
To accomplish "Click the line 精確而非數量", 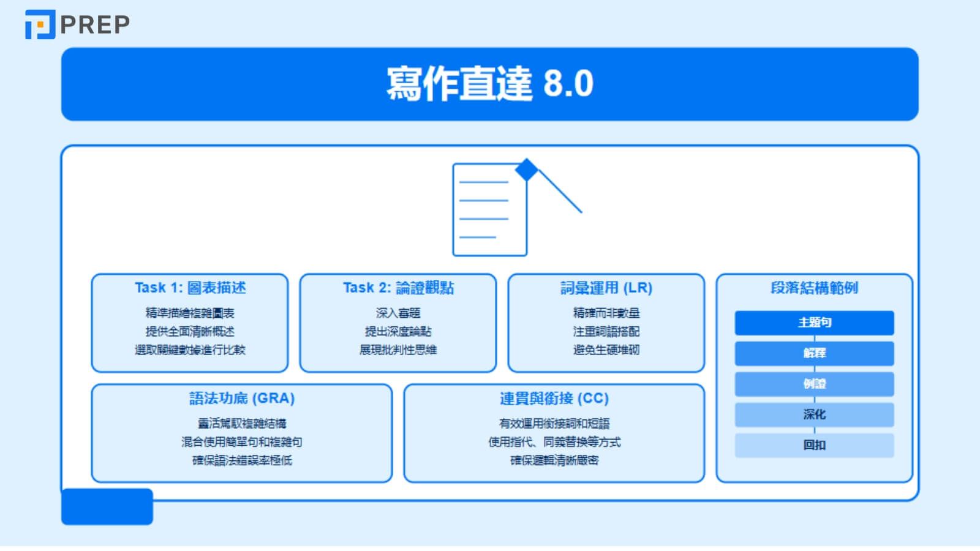I will pyautogui.click(x=606, y=313).
